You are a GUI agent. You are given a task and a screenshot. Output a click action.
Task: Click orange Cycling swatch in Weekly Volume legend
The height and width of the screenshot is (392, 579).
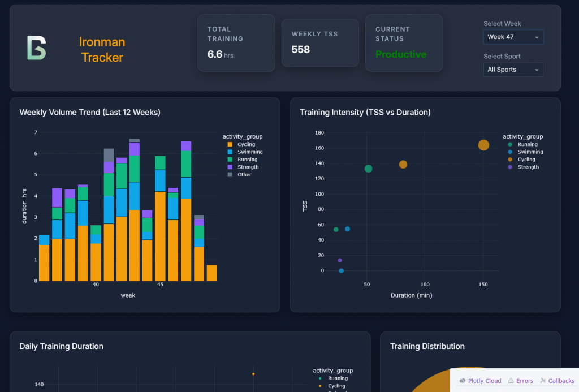tap(230, 144)
